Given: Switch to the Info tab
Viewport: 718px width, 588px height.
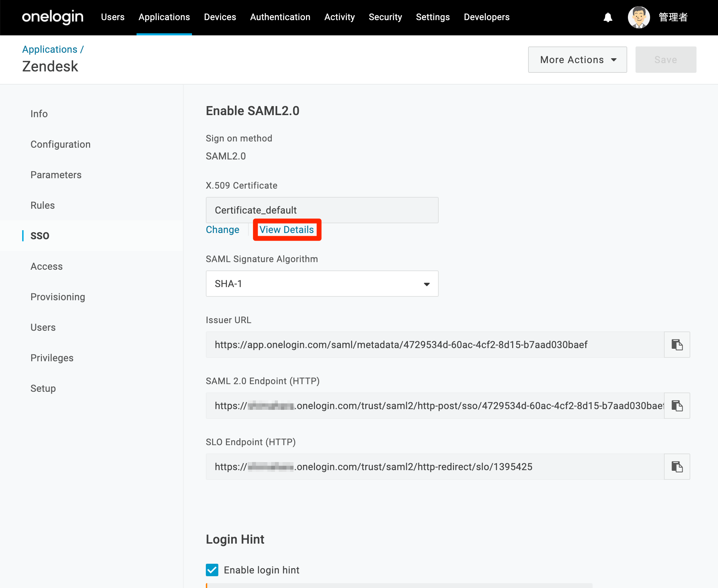Looking at the screenshot, I should tap(39, 114).
